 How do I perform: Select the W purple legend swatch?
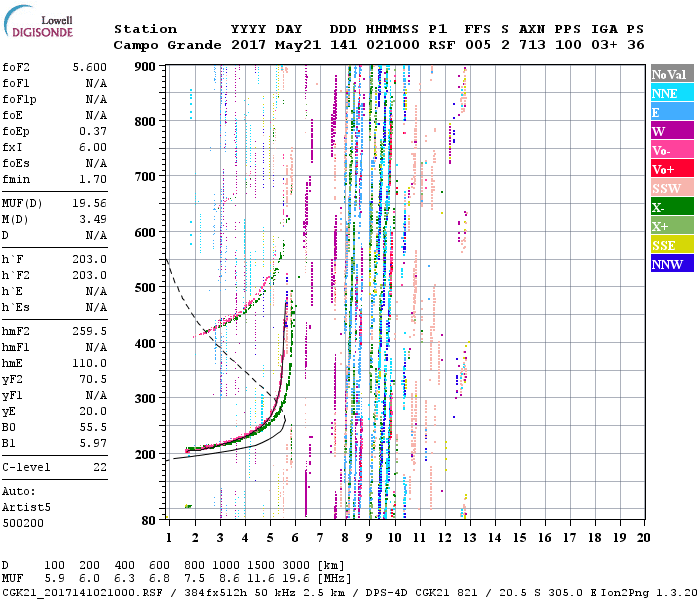(672, 131)
